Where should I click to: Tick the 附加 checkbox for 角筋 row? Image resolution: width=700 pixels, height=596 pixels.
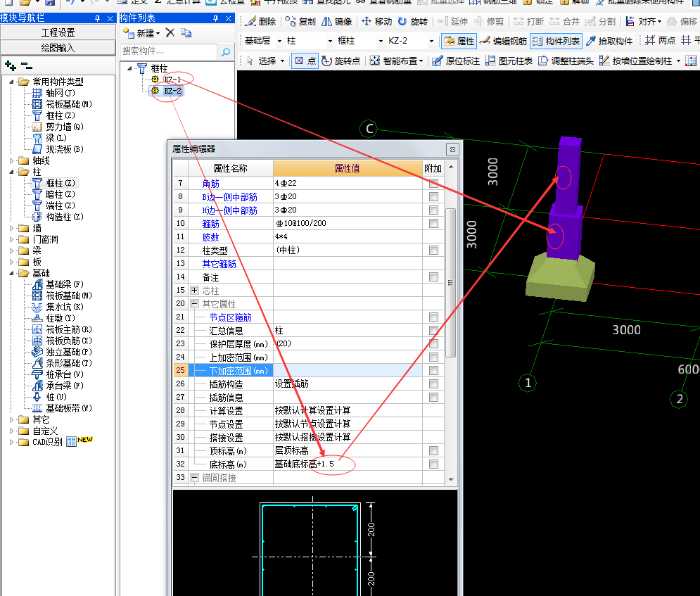pyautogui.click(x=433, y=183)
